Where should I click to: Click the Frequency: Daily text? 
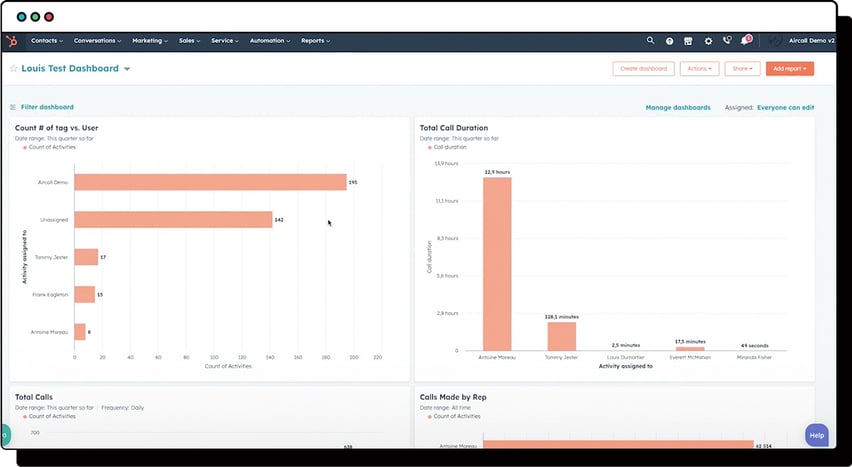point(122,408)
